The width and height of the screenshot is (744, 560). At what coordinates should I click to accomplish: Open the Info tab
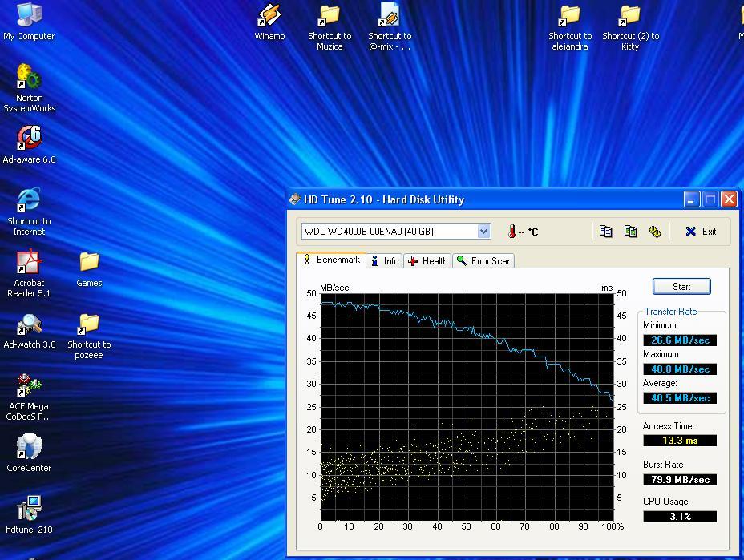coord(385,261)
